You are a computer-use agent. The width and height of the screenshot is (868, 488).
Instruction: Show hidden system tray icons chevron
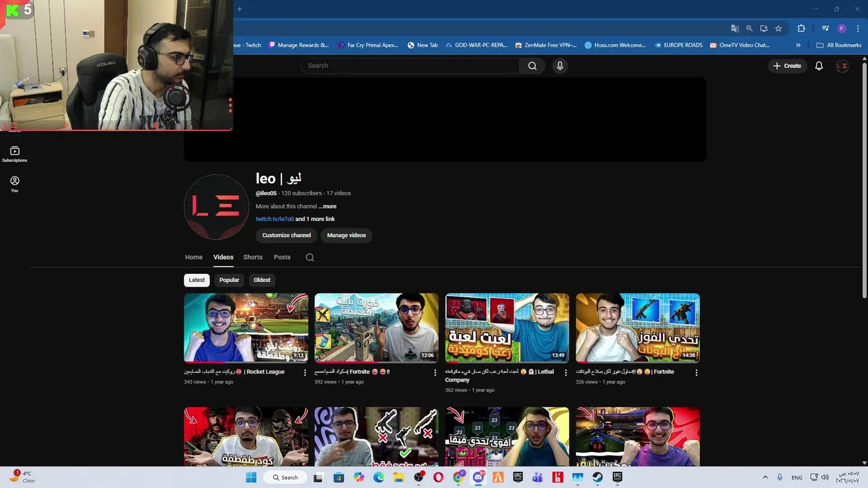(765, 477)
